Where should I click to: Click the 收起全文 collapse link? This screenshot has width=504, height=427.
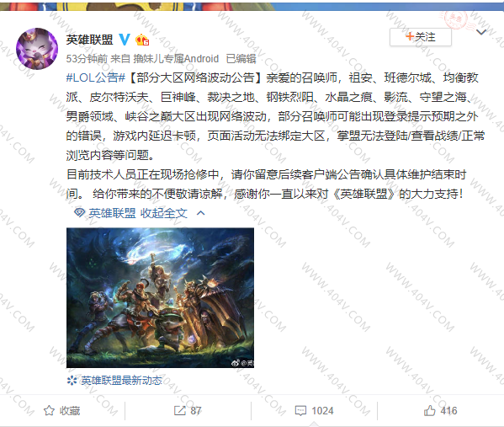pyautogui.click(x=164, y=213)
